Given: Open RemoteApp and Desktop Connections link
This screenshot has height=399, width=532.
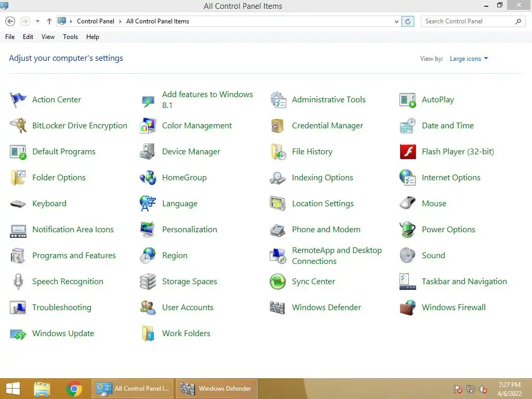Looking at the screenshot, I should pos(337,256).
